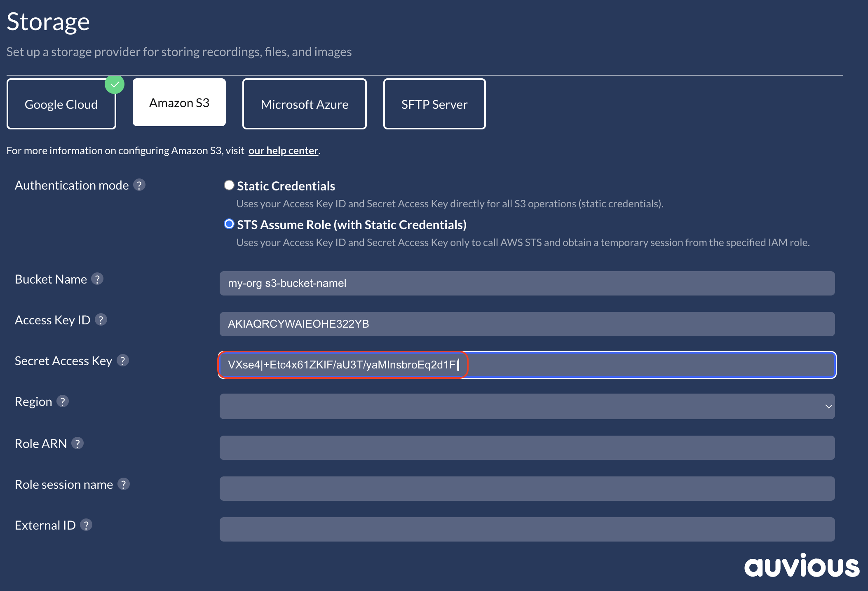Viewport: 868px width, 591px height.
Task: Select the Amazon S3 provider tab
Action: click(179, 103)
